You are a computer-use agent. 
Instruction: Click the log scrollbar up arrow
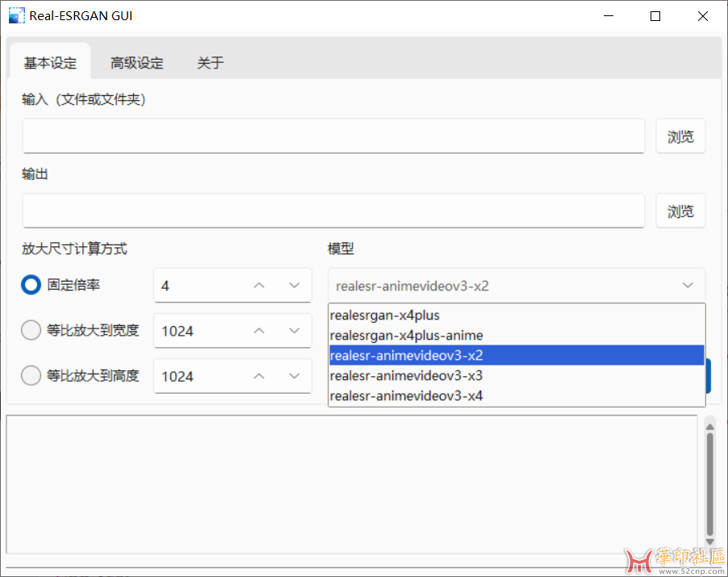click(x=710, y=427)
